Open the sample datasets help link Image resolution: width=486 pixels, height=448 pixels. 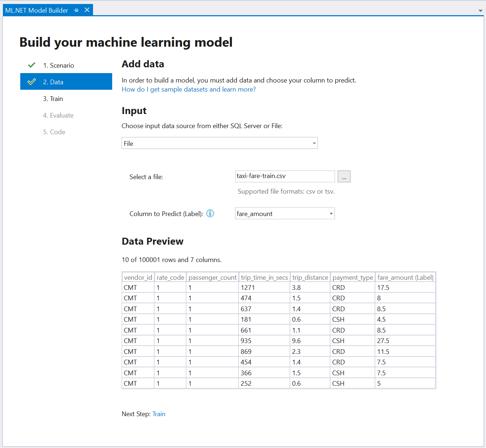189,89
